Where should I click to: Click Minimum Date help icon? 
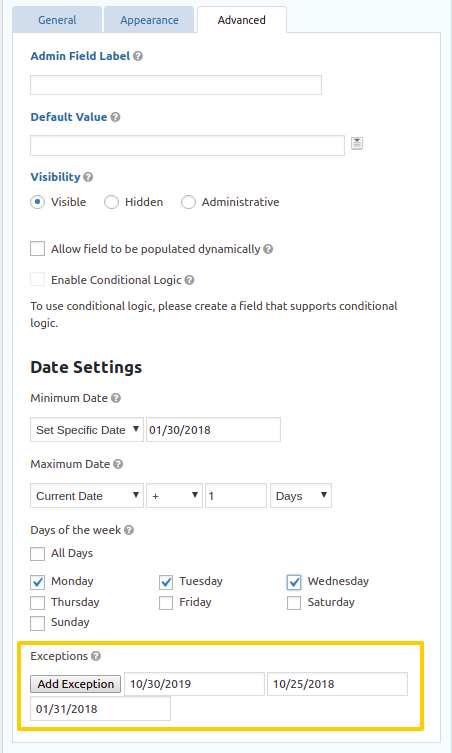tap(116, 398)
